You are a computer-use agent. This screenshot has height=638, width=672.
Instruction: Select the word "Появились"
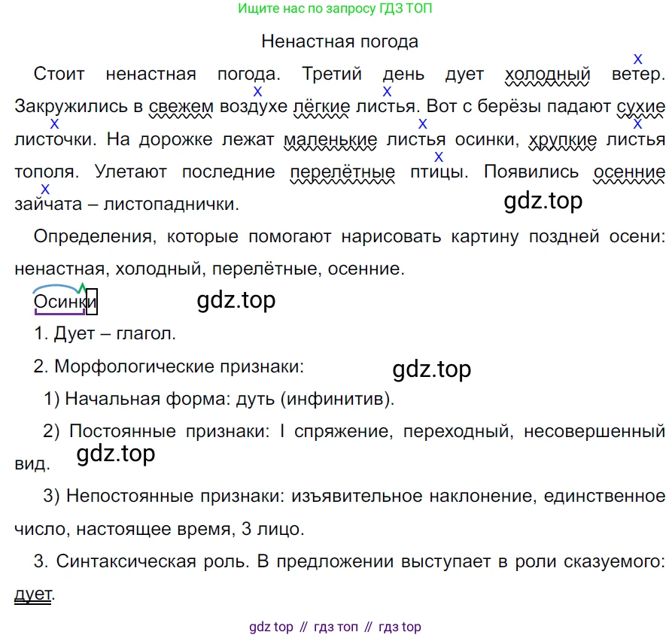pyautogui.click(x=531, y=172)
